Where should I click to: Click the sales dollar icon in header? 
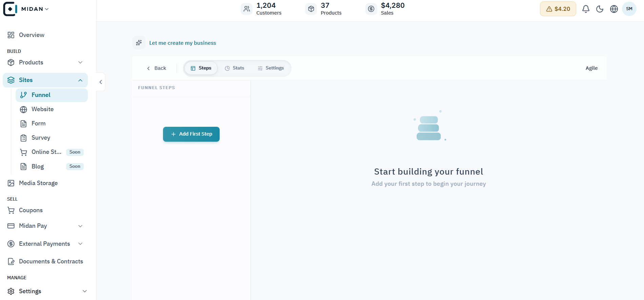371,9
